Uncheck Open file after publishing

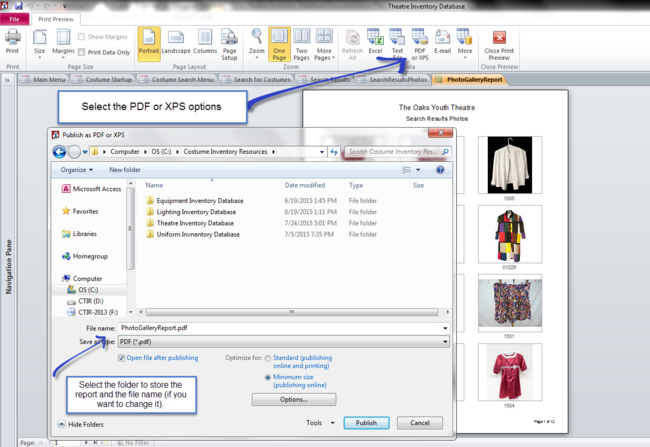tap(123, 357)
